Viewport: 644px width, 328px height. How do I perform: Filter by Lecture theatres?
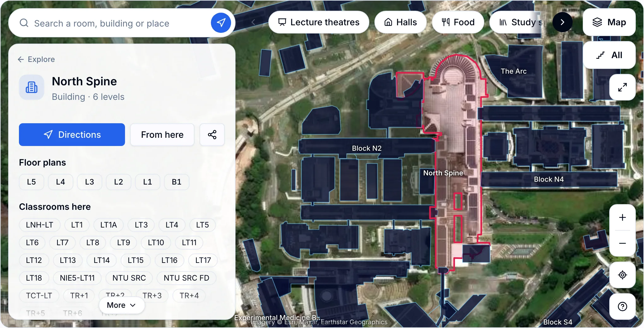click(x=319, y=22)
